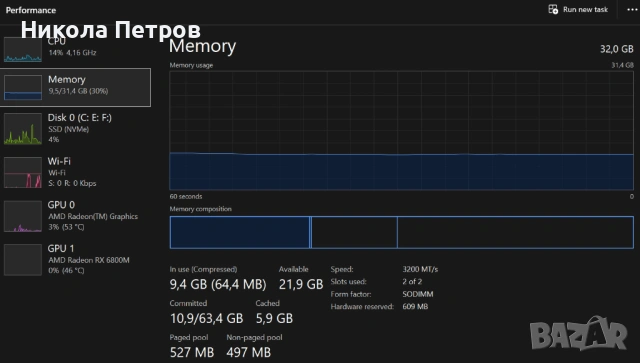Viewport: 640px width, 363px height.
Task: Click the Memory usage label
Action: (191, 65)
